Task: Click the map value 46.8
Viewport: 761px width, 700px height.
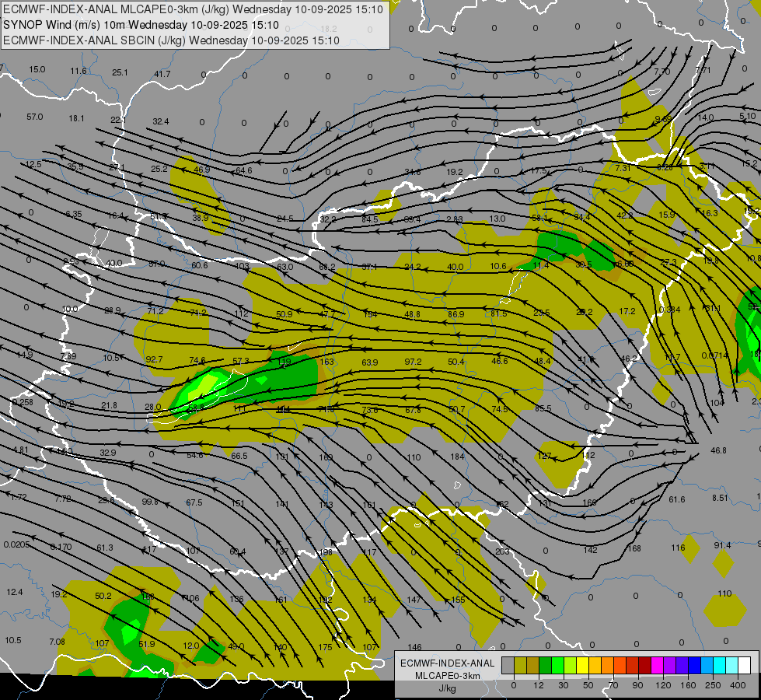Action: [718, 450]
